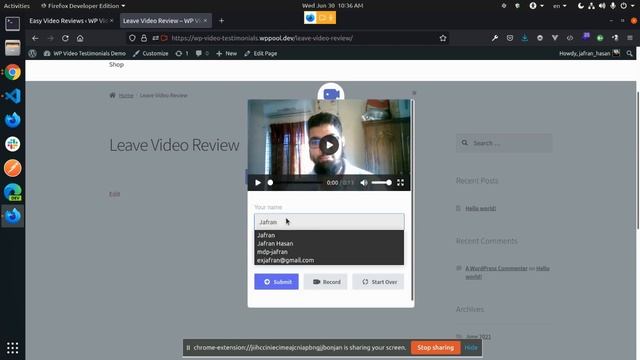Click the camera icon atop the review popup
640x360 pixels.
331,94
